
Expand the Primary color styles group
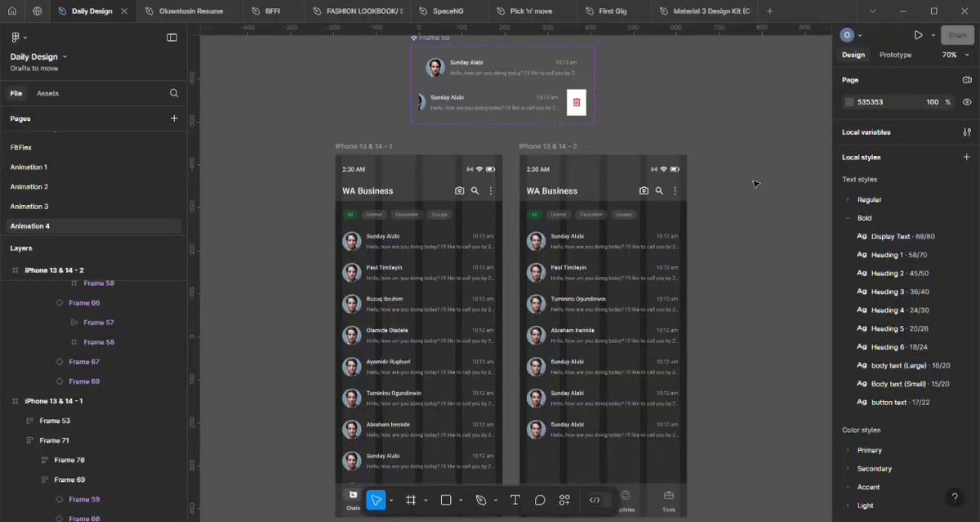[847, 450]
